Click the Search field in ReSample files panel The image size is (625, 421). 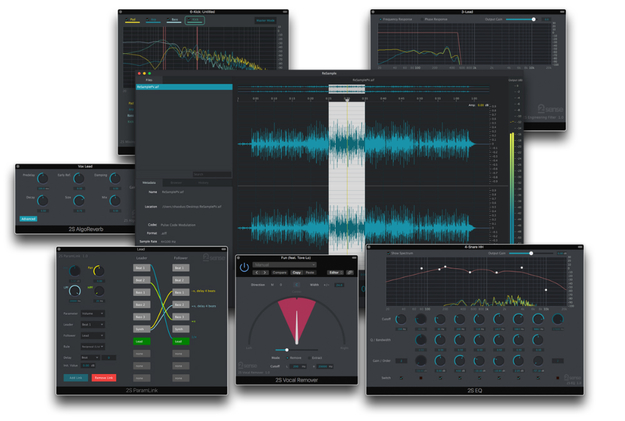[x=212, y=174]
